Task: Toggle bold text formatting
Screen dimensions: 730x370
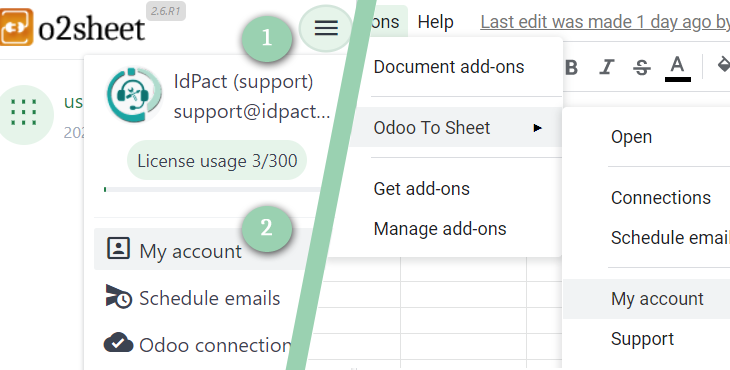Action: [x=571, y=68]
